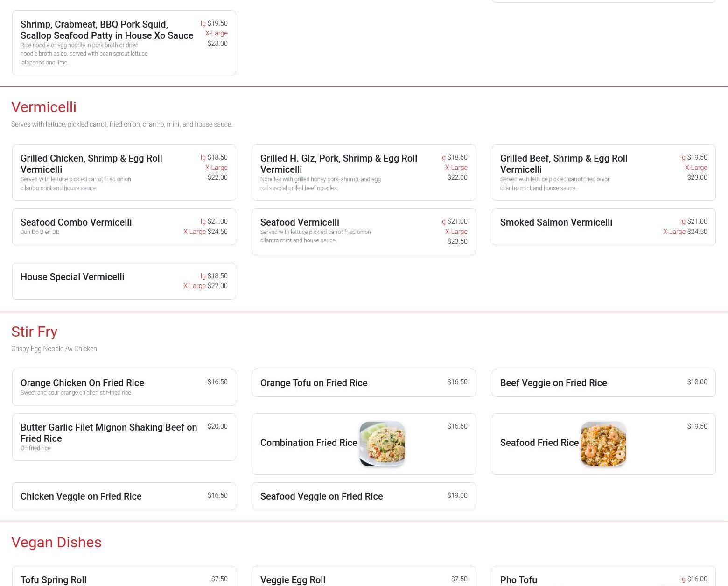Click the "Bun Do Bien DB" description

[40, 232]
